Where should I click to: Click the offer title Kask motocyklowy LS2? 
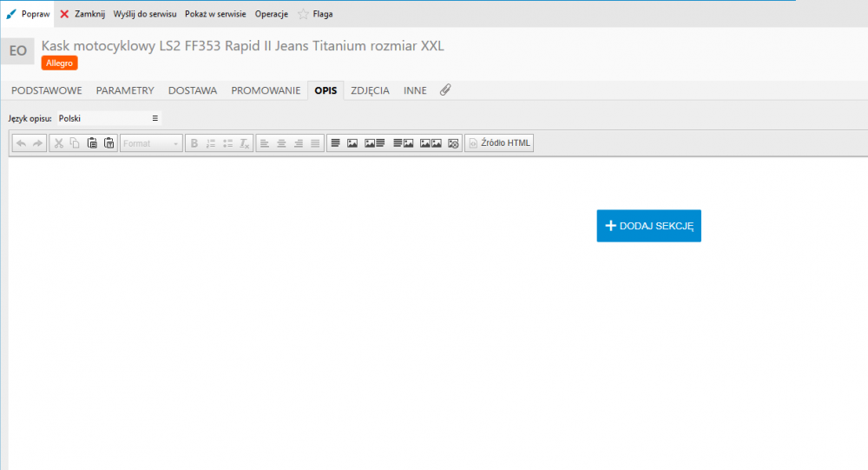click(242, 46)
